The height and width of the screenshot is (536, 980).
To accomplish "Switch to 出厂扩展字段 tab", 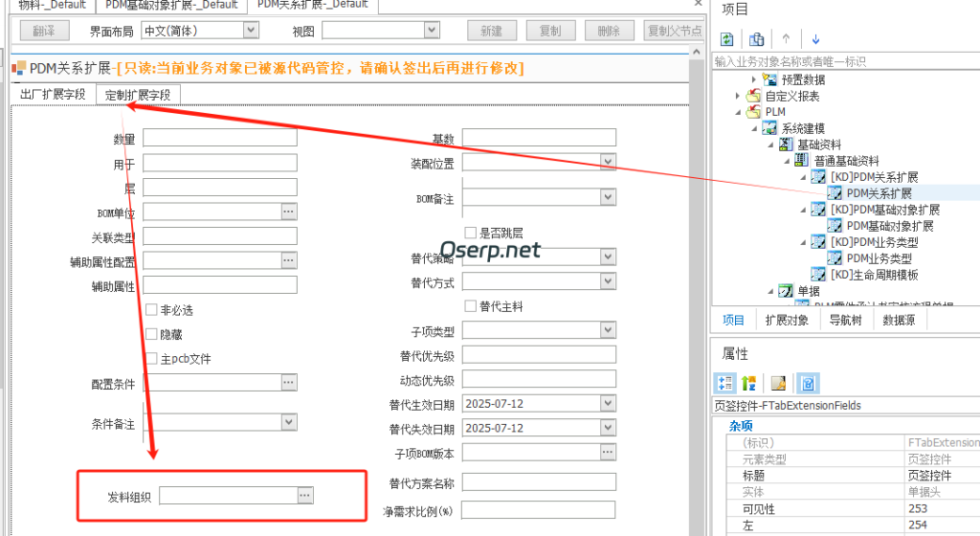I will (x=54, y=95).
